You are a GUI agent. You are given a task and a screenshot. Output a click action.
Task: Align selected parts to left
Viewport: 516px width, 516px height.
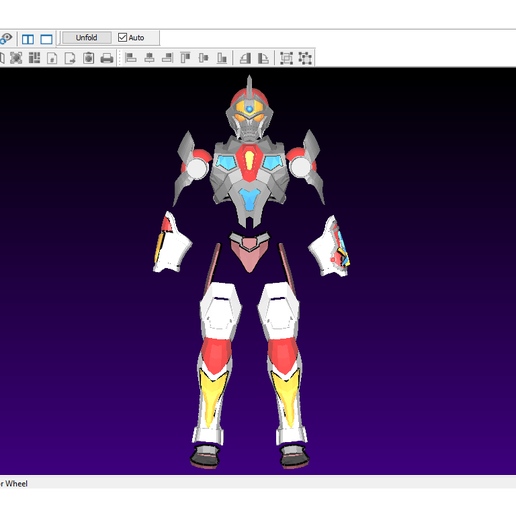pyautogui.click(x=131, y=58)
